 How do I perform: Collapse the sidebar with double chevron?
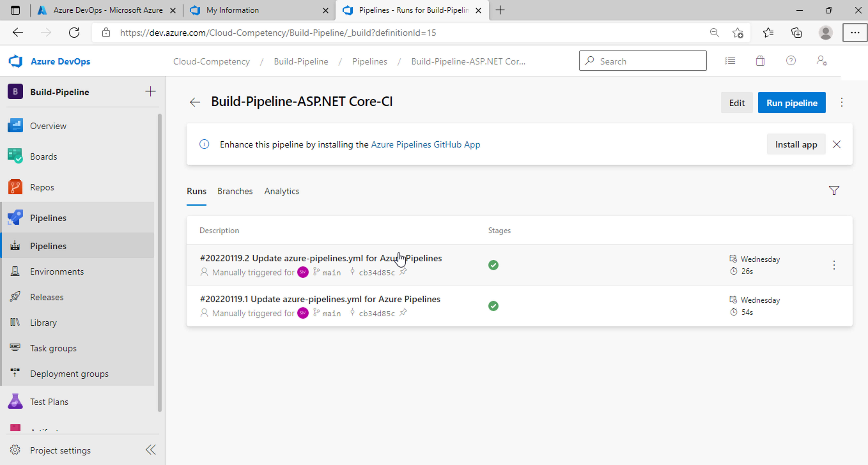(x=151, y=450)
